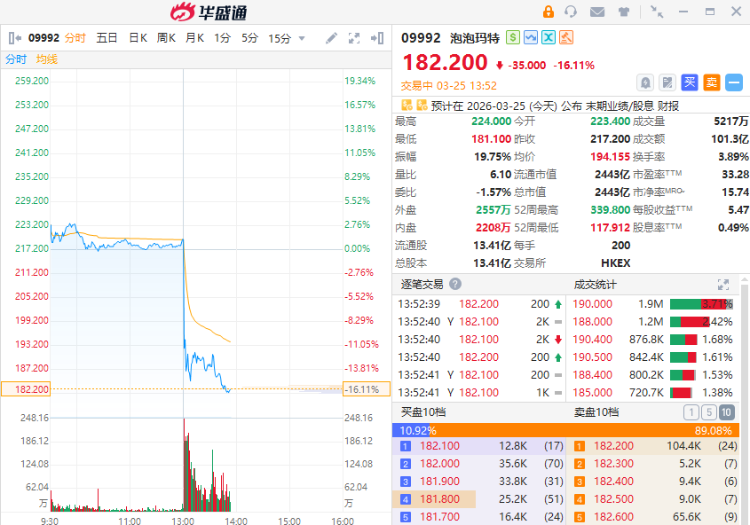The height and width of the screenshot is (525, 750).
Task: Open the timeframe dropdown arrow after 15分
Action: coord(301,38)
